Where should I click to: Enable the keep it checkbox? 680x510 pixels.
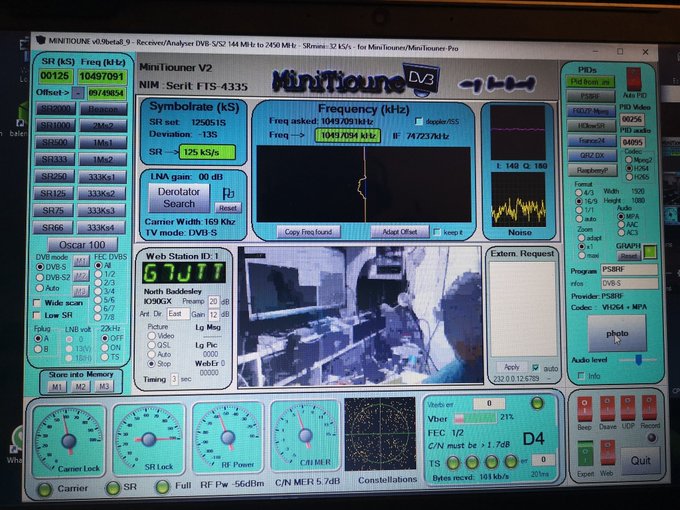point(437,232)
